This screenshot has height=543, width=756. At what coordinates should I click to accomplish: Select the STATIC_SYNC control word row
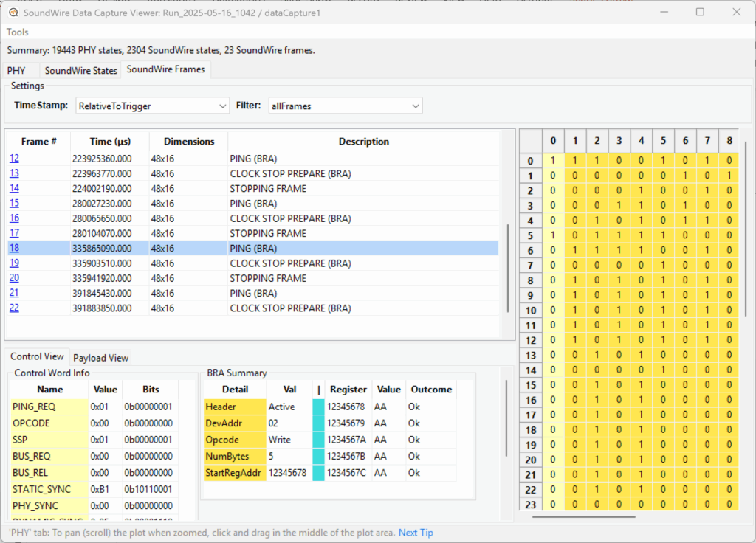click(x=94, y=489)
